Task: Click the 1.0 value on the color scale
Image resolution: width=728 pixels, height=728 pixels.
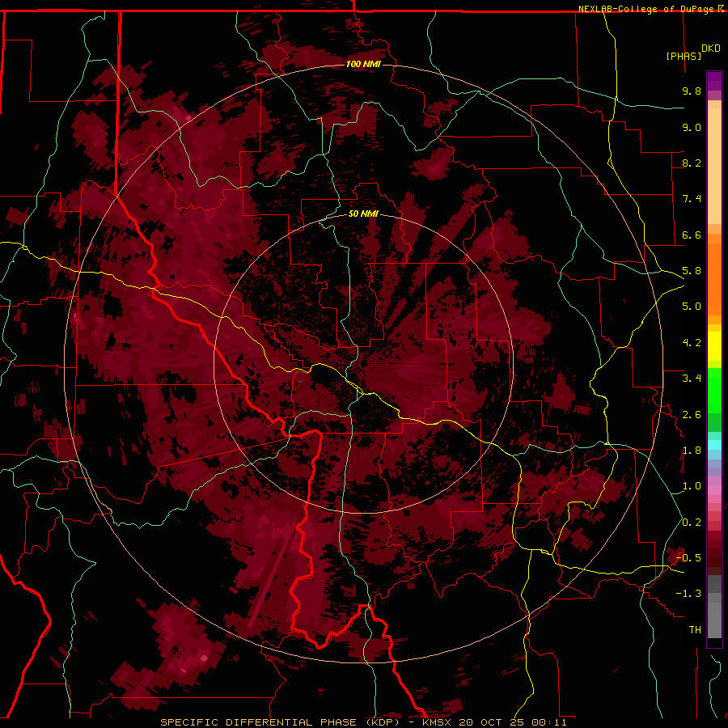Action: tap(692, 486)
